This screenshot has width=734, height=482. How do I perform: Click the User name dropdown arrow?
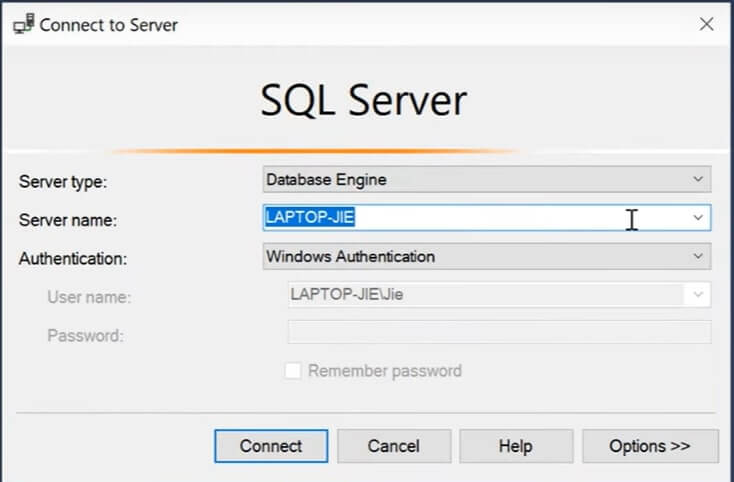[698, 295]
